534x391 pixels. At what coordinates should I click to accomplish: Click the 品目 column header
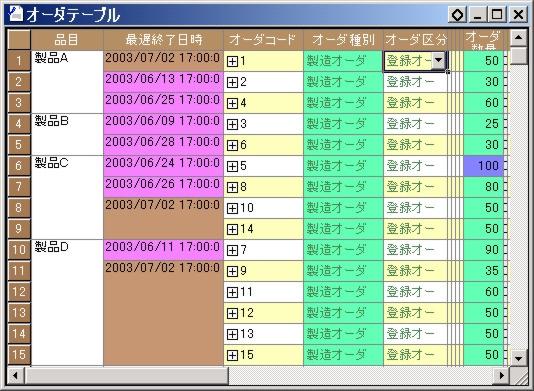67,40
